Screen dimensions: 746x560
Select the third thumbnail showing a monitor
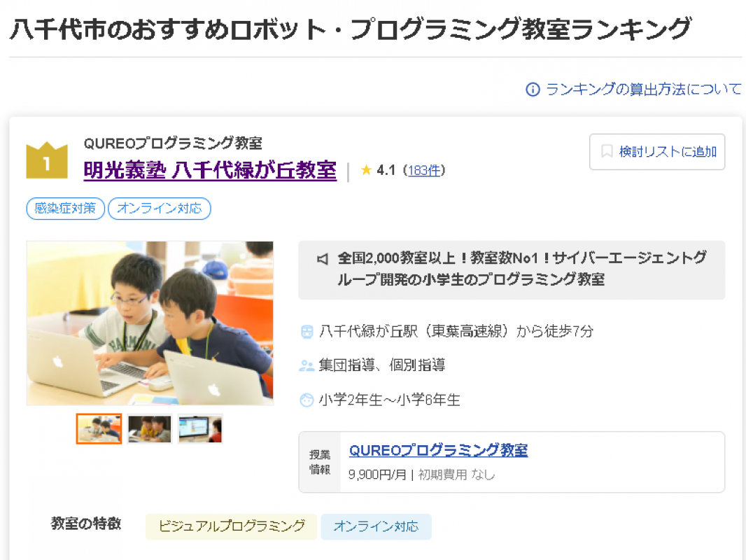pyautogui.click(x=200, y=428)
